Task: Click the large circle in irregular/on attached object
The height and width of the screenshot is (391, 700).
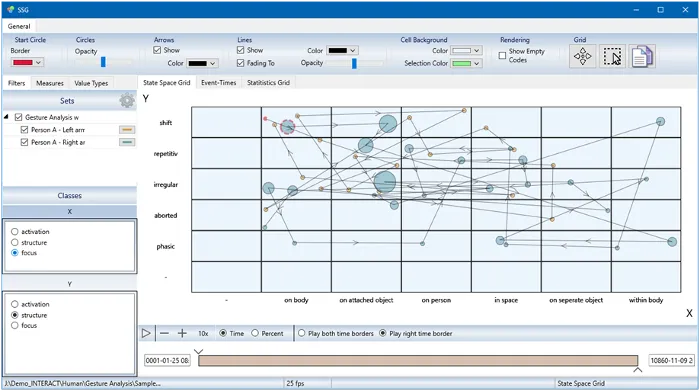Action: 385,182
